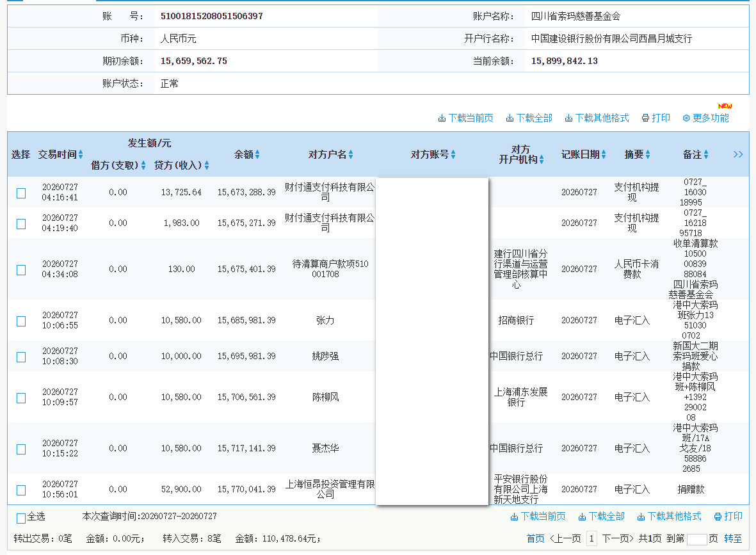Click bottom 打印 print link

pos(728,517)
